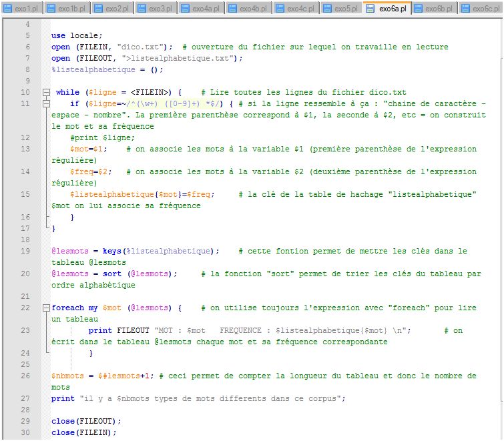Open the exo3.pl file tab

click(156, 9)
